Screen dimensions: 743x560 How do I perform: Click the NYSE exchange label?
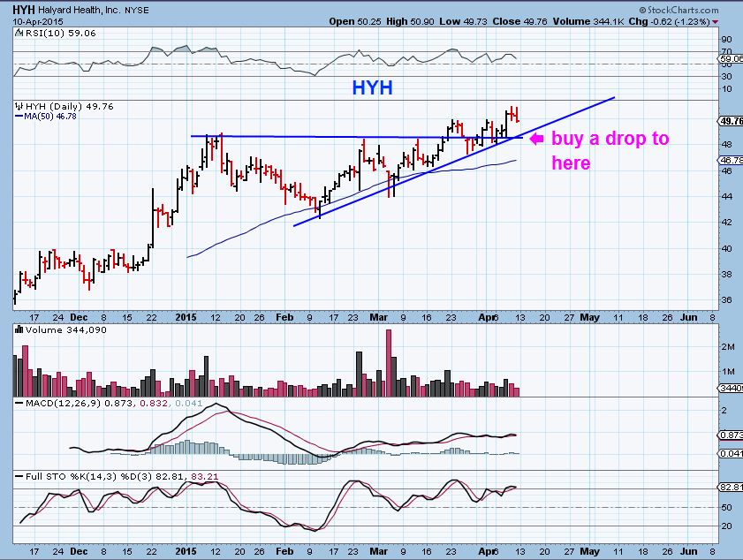(137, 10)
